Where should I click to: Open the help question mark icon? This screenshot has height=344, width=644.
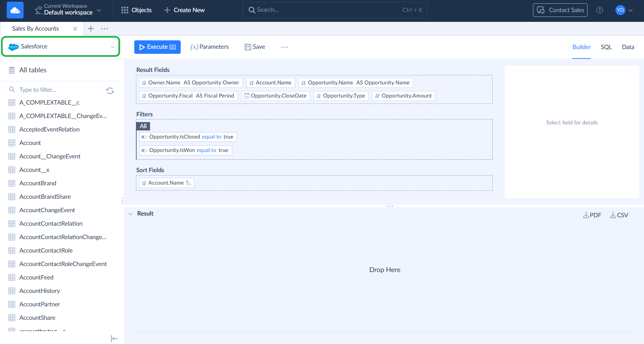tap(600, 10)
